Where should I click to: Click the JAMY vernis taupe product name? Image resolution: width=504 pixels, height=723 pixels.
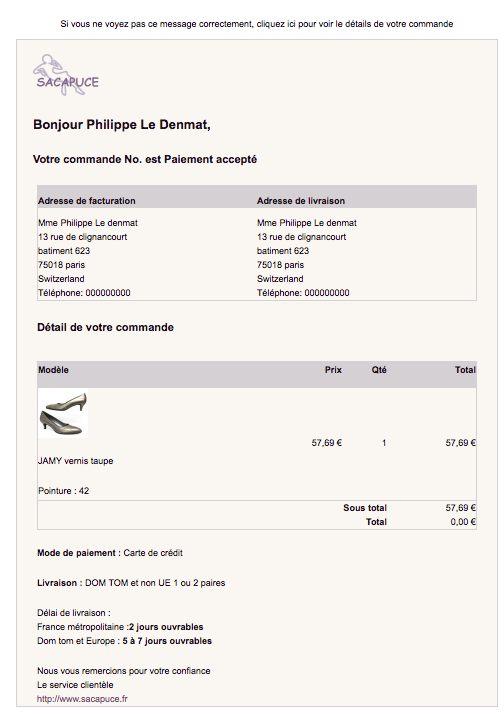click(76, 461)
